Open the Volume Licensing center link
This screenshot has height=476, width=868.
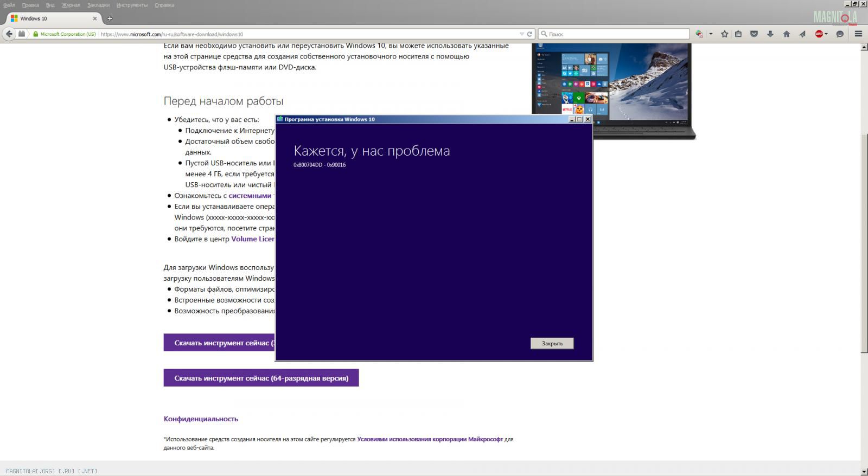(253, 239)
